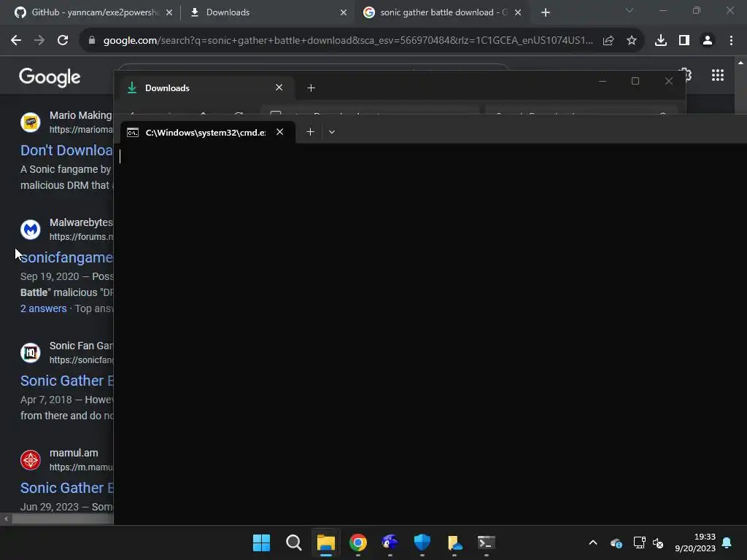Open terminal new tab dropdown arrow

coord(332,132)
